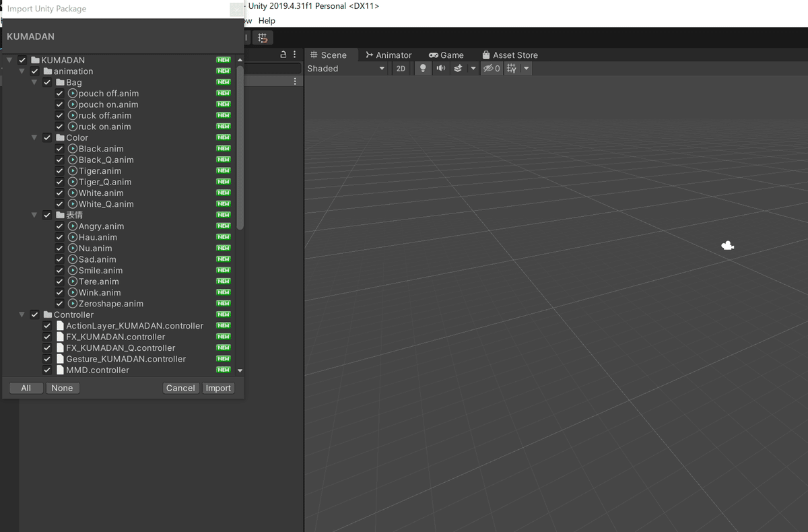Uncheck the Gesture_KUMADAN.controller checkbox
The height and width of the screenshot is (532, 808).
point(47,359)
